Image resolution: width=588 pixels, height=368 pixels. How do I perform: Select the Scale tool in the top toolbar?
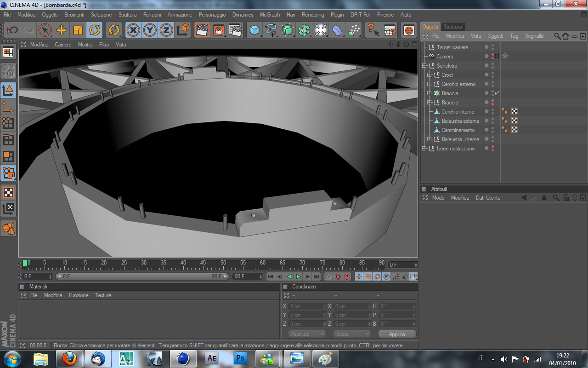[x=78, y=30]
